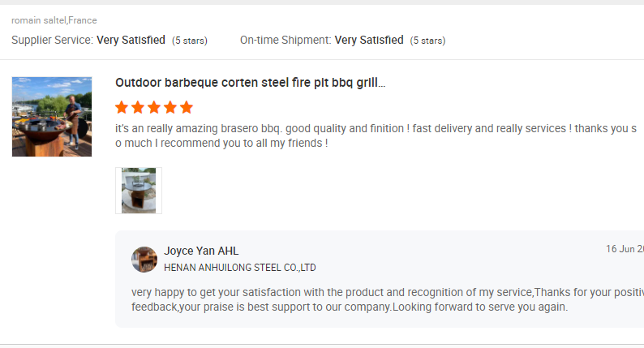644x348 pixels.
Task: Click the fourth orange rating star
Action: (x=170, y=107)
